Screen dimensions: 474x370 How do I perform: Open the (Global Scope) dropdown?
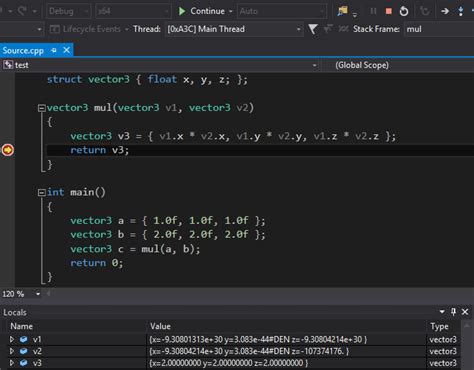click(398, 65)
